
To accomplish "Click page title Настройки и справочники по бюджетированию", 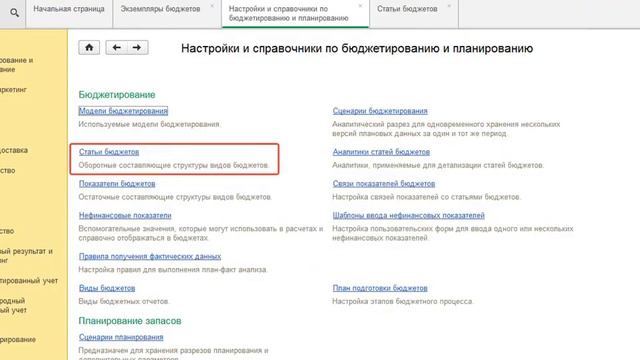I will [357, 49].
